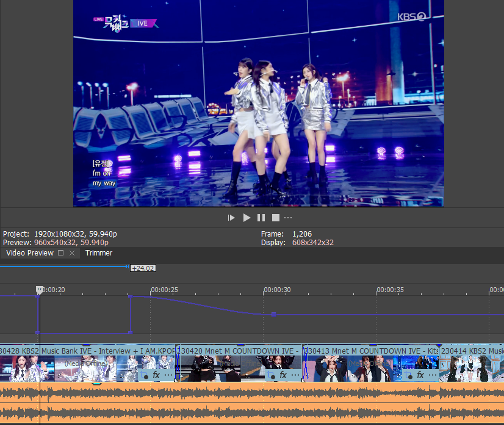Click the +24.02 loop region length label
Image resolution: width=504 pixels, height=425 pixels.
pos(143,268)
